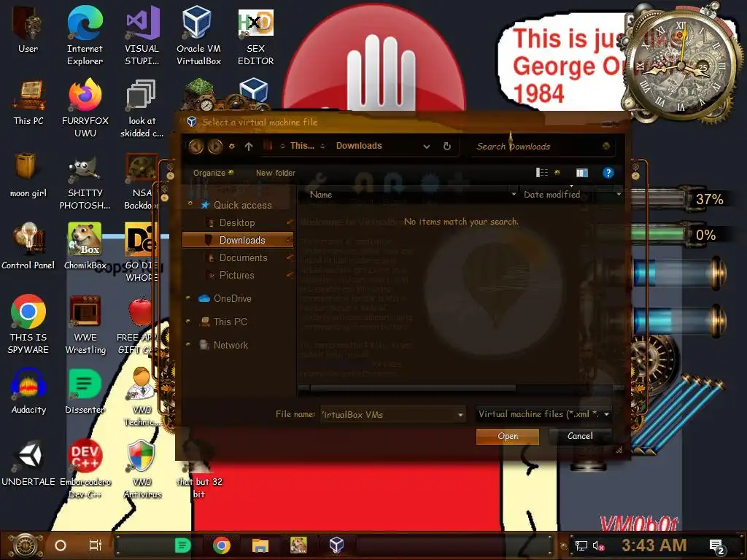Open Virtual machine files type dropdown
Image resolution: width=747 pixels, height=560 pixels.
pyautogui.click(x=606, y=414)
